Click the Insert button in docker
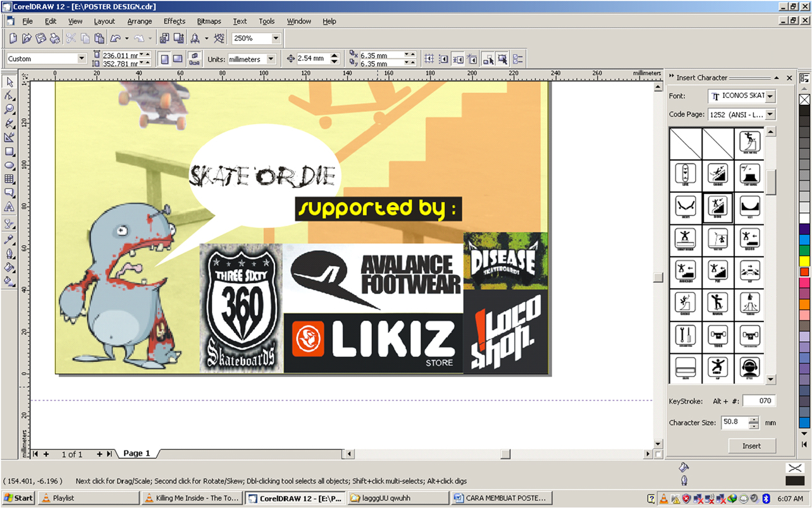The height and width of the screenshot is (508, 812). click(x=751, y=445)
